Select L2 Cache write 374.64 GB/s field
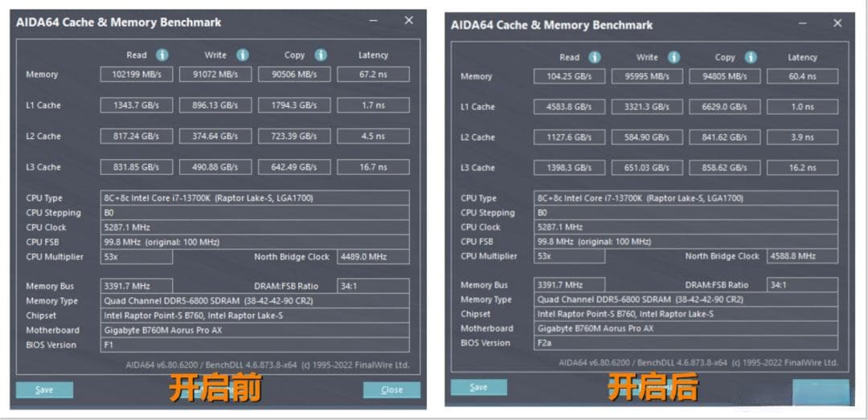Image resolution: width=868 pixels, height=420 pixels. coord(215,137)
